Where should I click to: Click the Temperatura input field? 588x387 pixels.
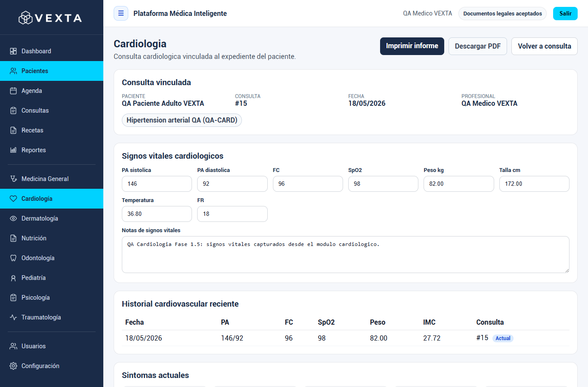point(157,214)
